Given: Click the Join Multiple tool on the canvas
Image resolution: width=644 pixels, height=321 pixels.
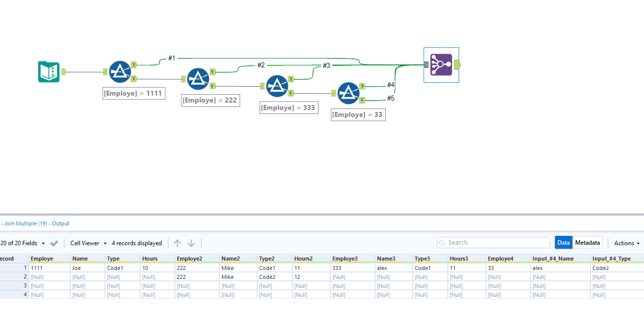Looking at the screenshot, I should click(440, 64).
